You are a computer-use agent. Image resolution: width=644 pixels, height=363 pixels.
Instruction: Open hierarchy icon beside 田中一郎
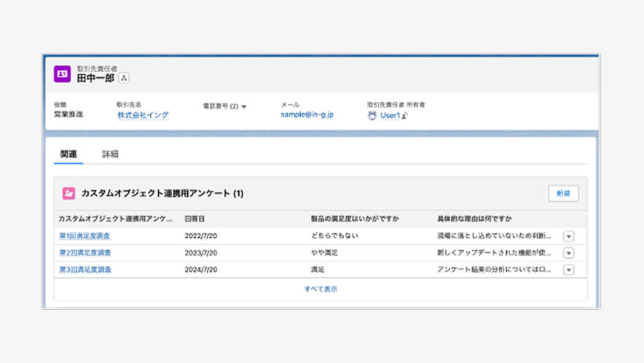(x=124, y=78)
